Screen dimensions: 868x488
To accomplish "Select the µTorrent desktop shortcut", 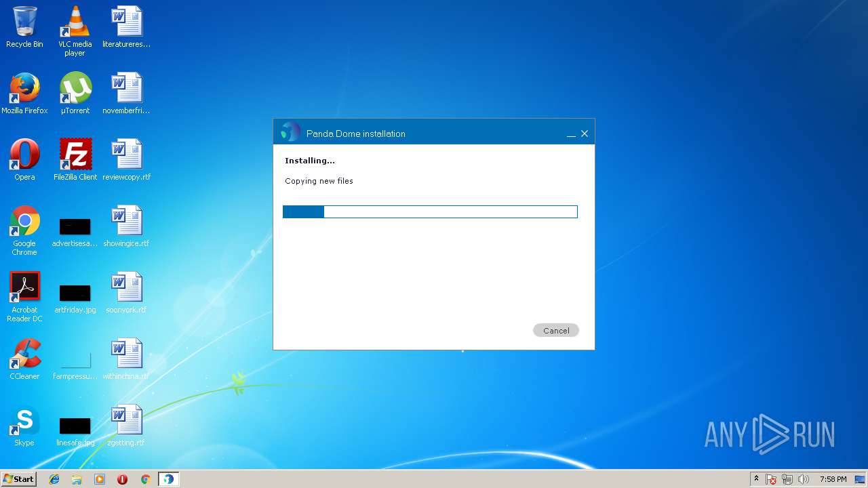I will pyautogui.click(x=75, y=94).
